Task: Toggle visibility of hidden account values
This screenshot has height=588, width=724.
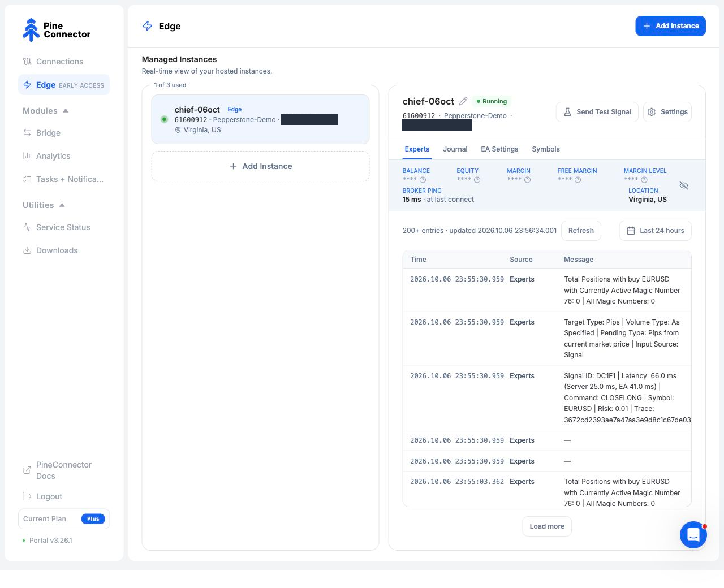Action: [683, 185]
